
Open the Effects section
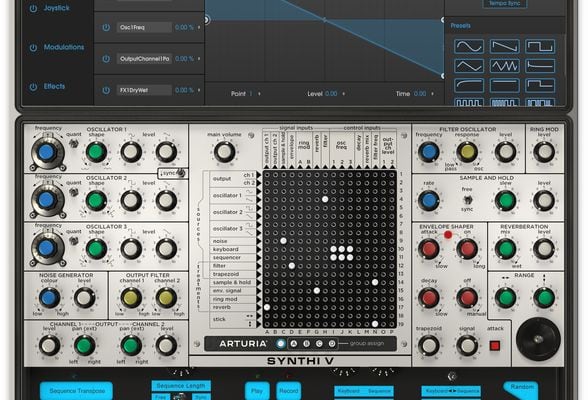[54, 87]
